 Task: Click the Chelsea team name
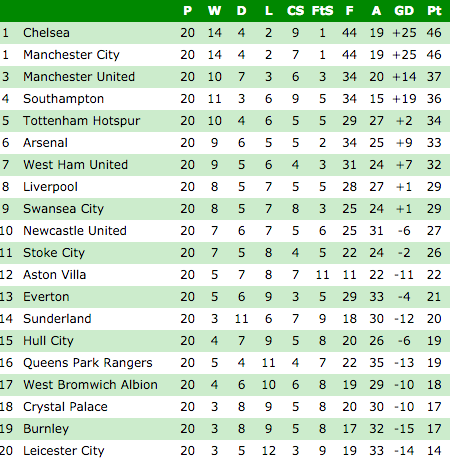(46, 33)
